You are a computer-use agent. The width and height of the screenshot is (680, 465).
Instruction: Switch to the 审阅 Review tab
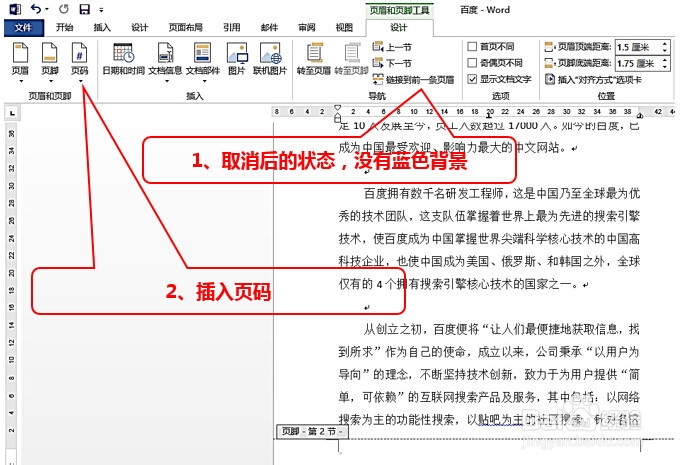(x=307, y=27)
